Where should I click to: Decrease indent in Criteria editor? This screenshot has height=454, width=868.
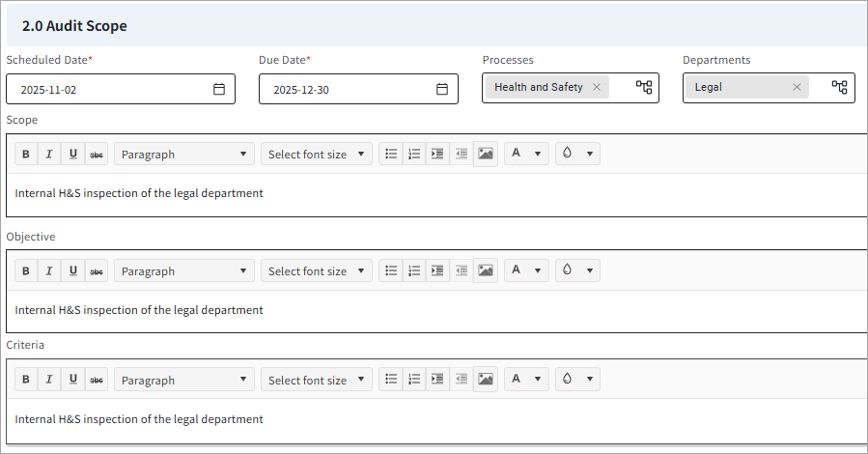(x=462, y=380)
